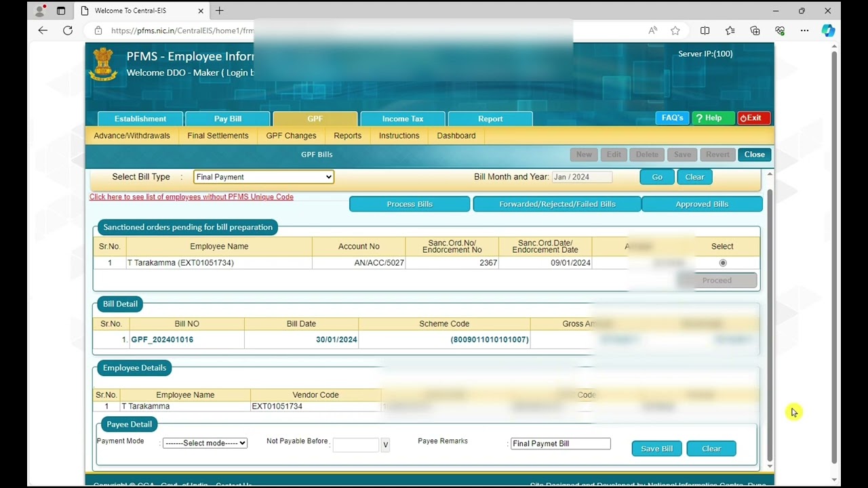868x488 pixels.
Task: Open split screen icon
Action: point(705,30)
